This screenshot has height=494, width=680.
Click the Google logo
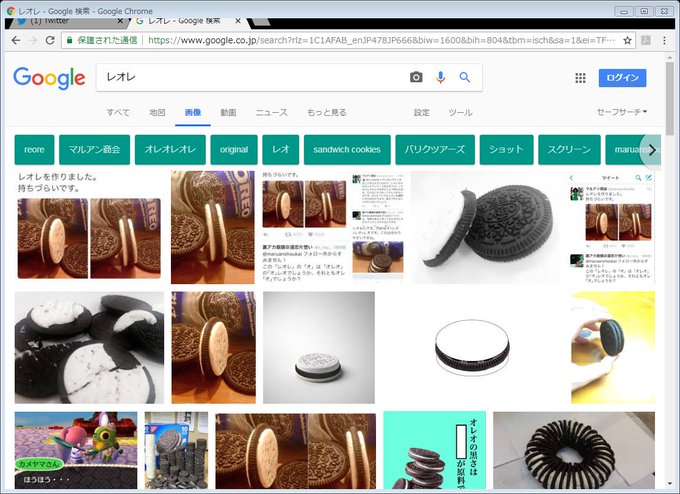(49, 78)
